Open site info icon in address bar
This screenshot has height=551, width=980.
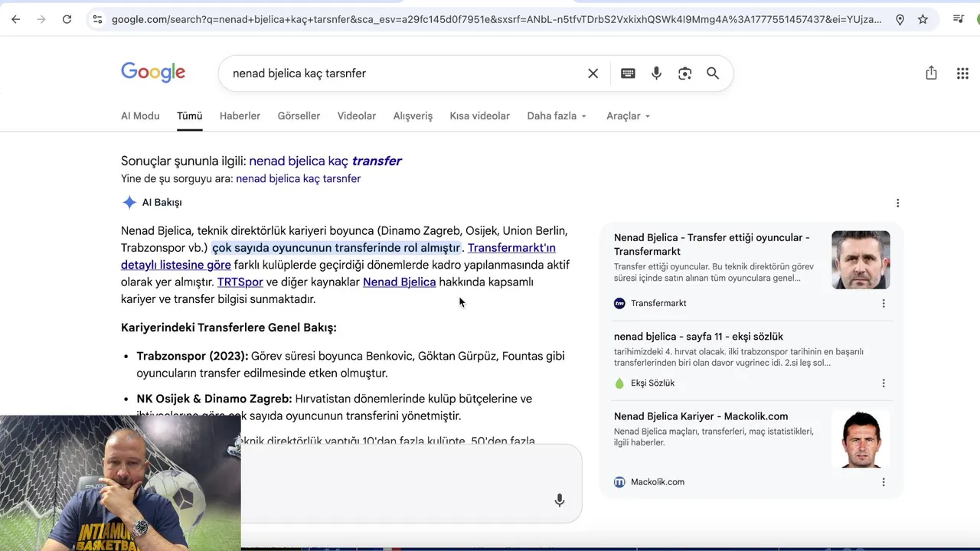(96, 19)
